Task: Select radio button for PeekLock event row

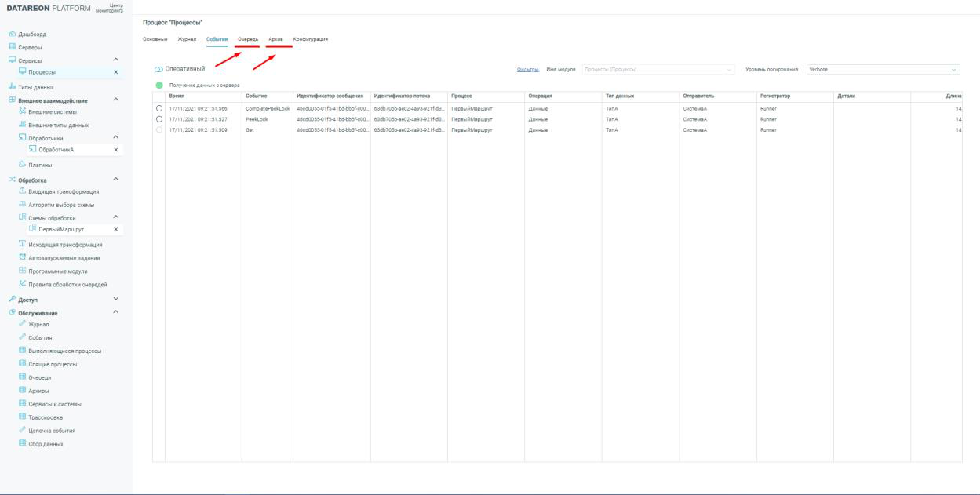Action: (160, 118)
